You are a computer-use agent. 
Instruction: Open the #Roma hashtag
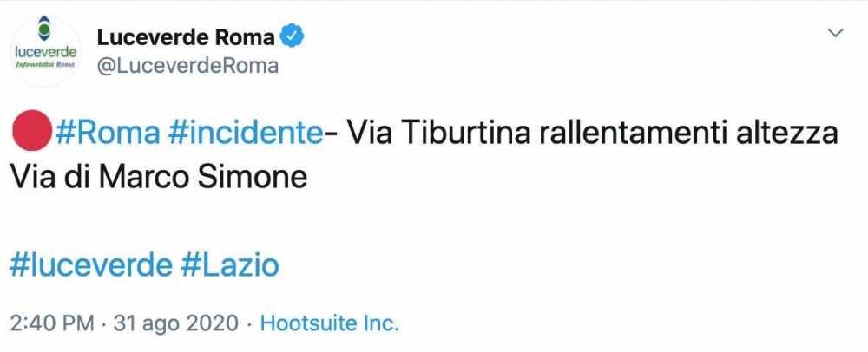click(x=107, y=134)
